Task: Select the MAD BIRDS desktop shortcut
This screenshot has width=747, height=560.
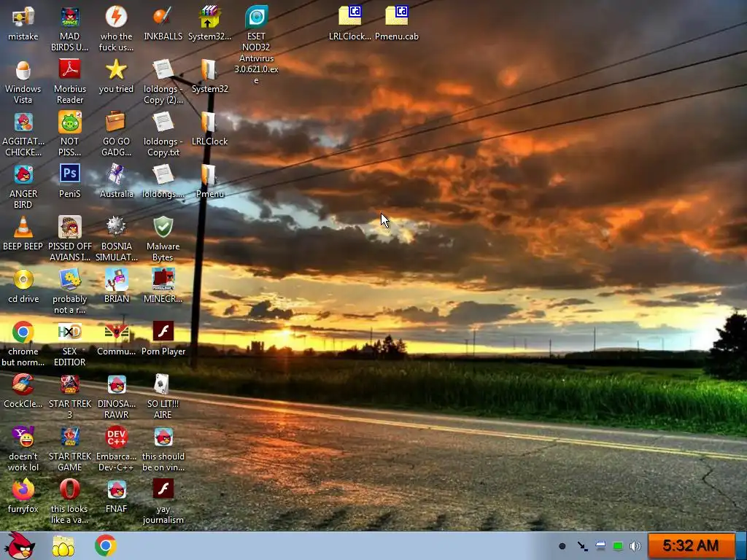Action: (x=69, y=17)
